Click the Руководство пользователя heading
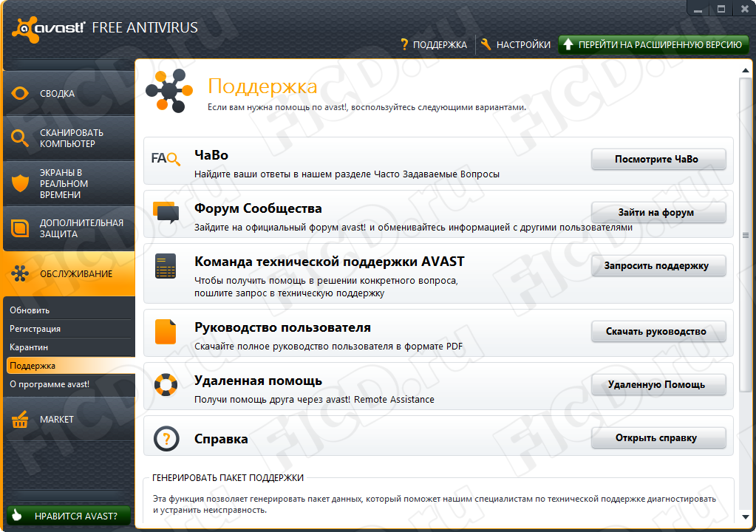756x532 pixels. (282, 327)
